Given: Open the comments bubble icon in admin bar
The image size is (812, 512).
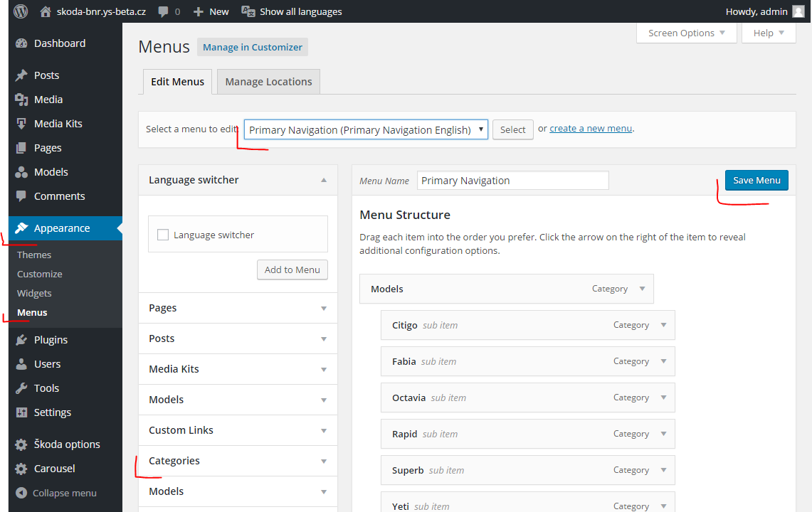Looking at the screenshot, I should pos(163,11).
